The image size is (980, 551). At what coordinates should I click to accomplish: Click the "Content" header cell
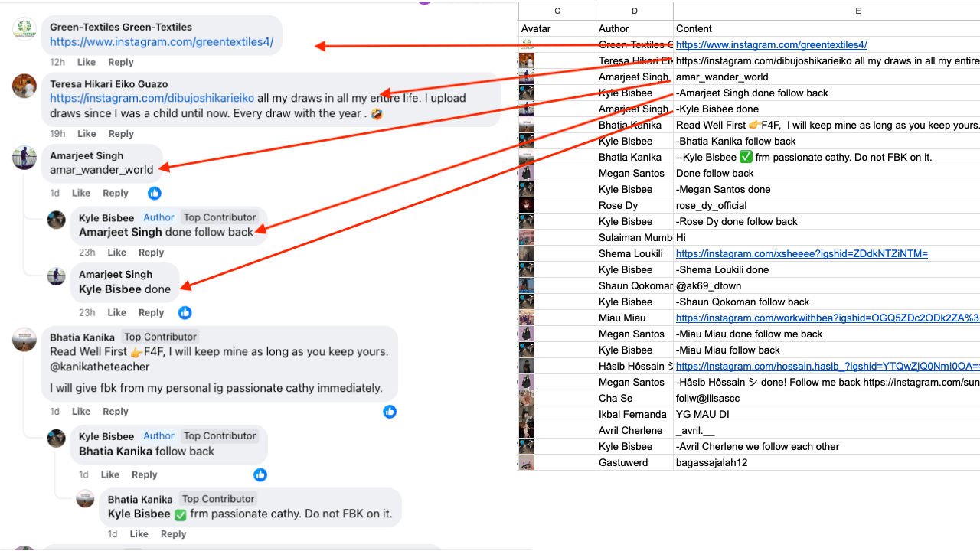click(x=693, y=29)
